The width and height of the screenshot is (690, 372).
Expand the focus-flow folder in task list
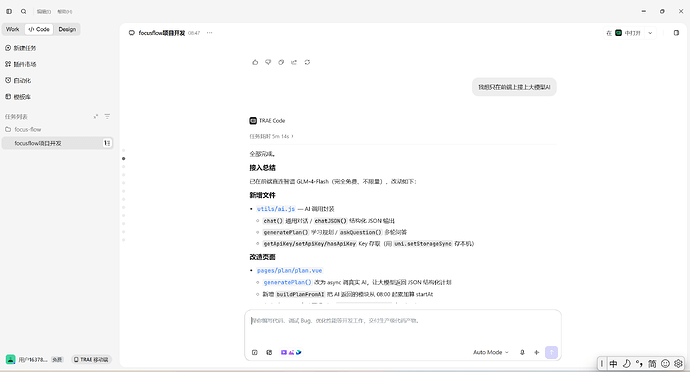pos(23,129)
